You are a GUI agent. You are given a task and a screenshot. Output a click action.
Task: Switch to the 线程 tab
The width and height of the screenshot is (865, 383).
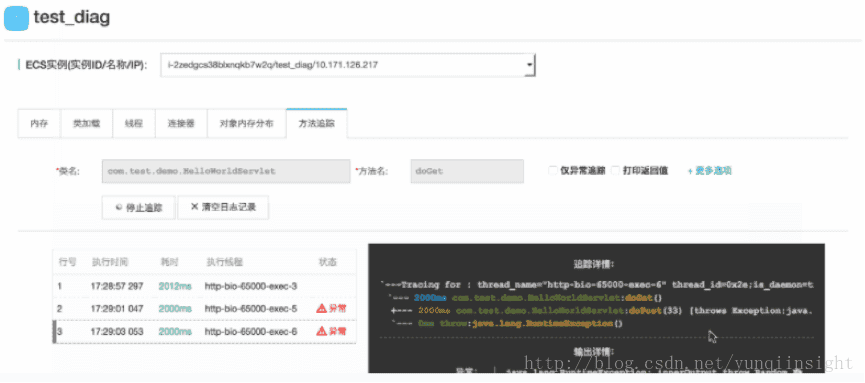point(134,124)
